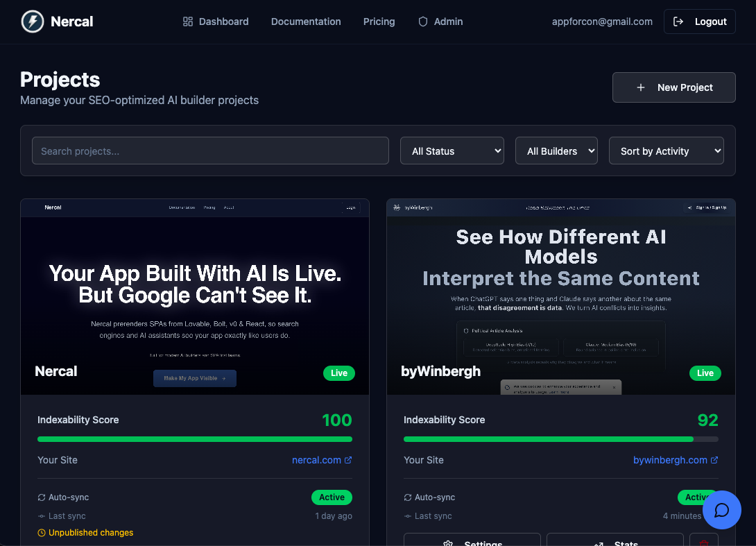Viewport: 756px width, 546px height.
Task: Open the Dashboard nav item
Action: pyautogui.click(x=216, y=22)
